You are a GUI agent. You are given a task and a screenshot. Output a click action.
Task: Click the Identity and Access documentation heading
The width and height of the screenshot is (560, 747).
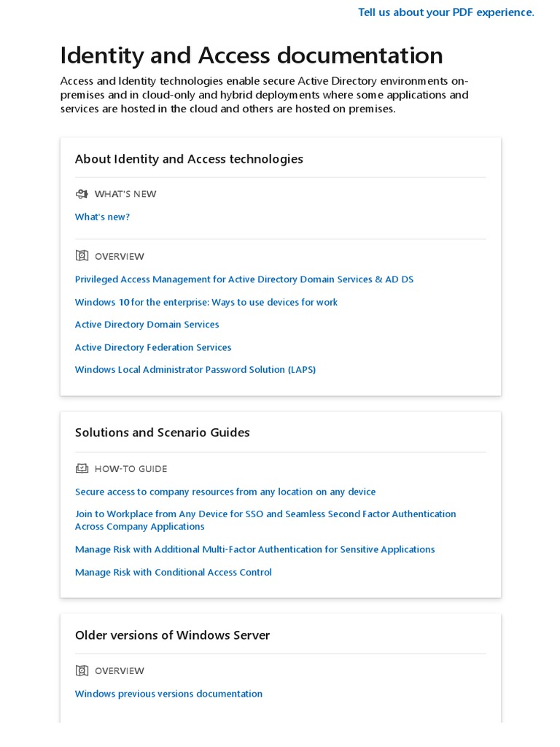[x=251, y=55]
